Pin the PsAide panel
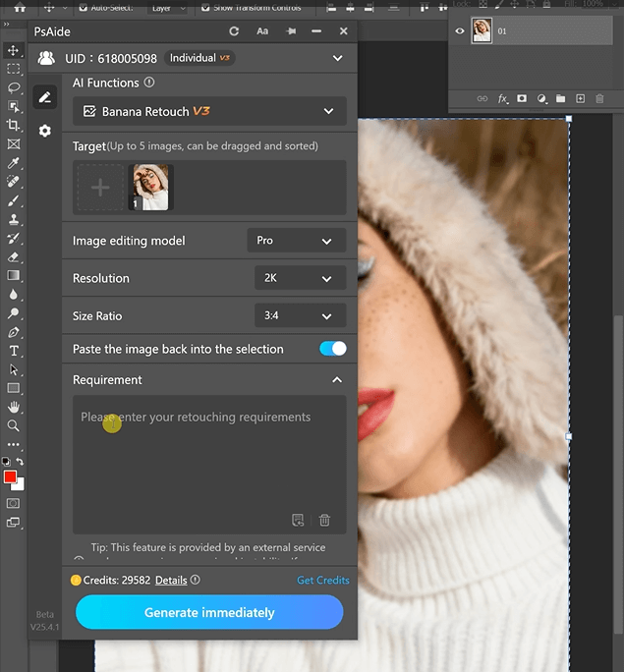624x672 pixels. [291, 31]
